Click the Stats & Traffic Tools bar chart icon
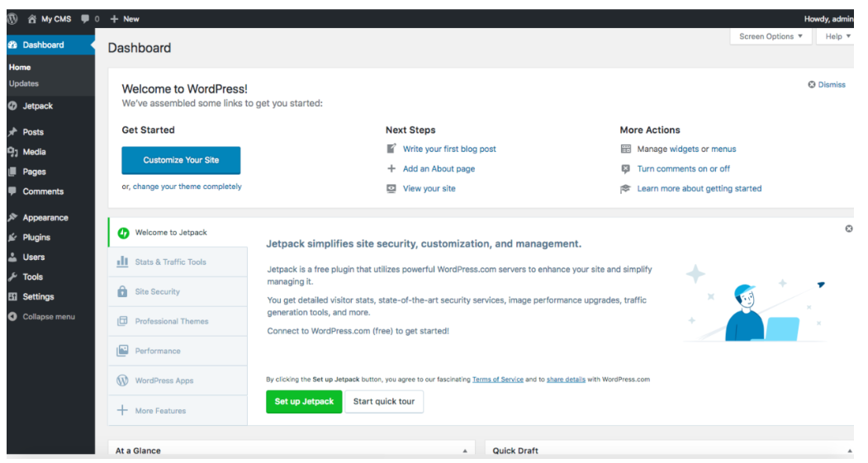Viewport: 868px width, 463px height. 122,262
